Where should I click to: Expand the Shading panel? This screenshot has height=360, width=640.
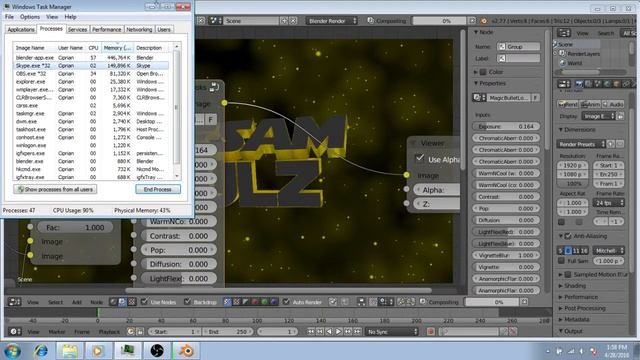coord(575,286)
